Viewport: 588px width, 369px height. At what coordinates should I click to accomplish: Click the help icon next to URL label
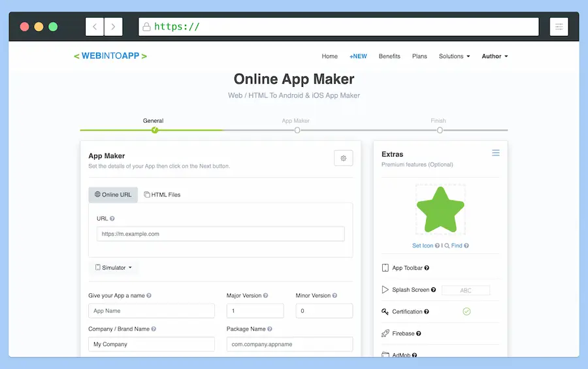click(112, 219)
